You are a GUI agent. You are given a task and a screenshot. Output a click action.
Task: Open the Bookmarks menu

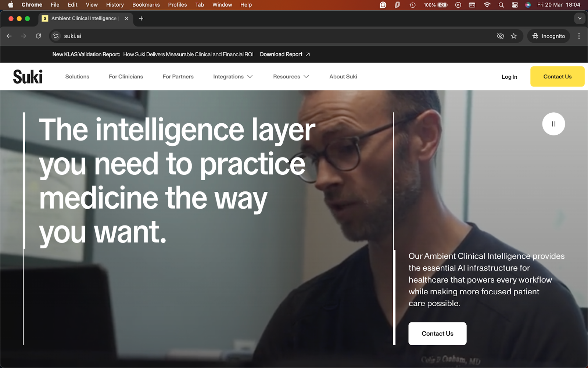[146, 5]
